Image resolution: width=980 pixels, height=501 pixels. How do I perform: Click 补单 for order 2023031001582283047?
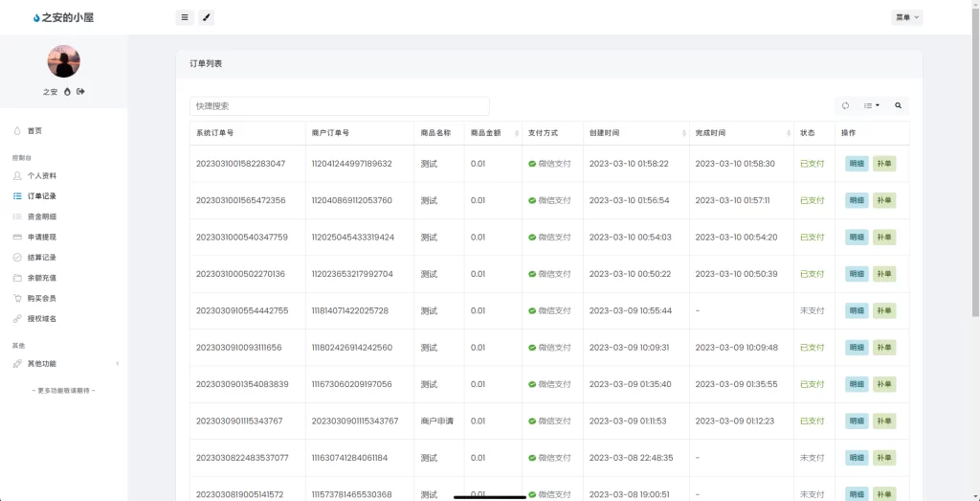click(884, 164)
